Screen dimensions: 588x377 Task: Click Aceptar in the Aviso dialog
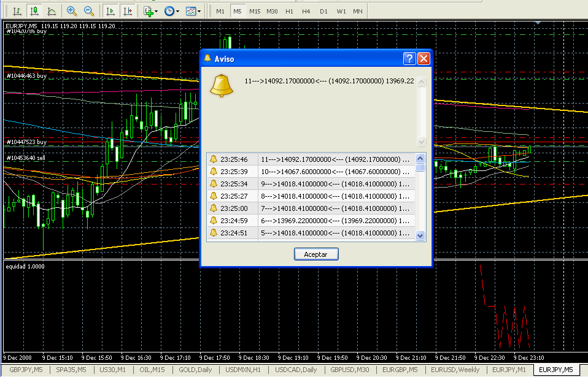coord(316,254)
